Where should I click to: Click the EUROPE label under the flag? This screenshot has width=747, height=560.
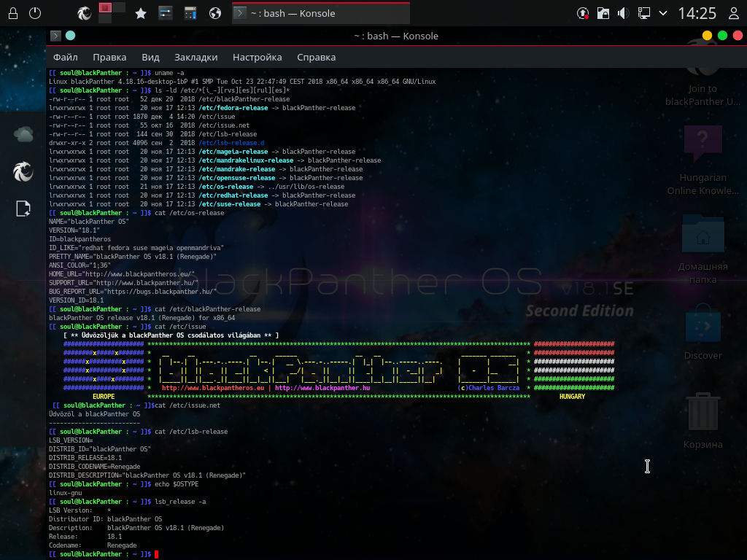tap(104, 397)
